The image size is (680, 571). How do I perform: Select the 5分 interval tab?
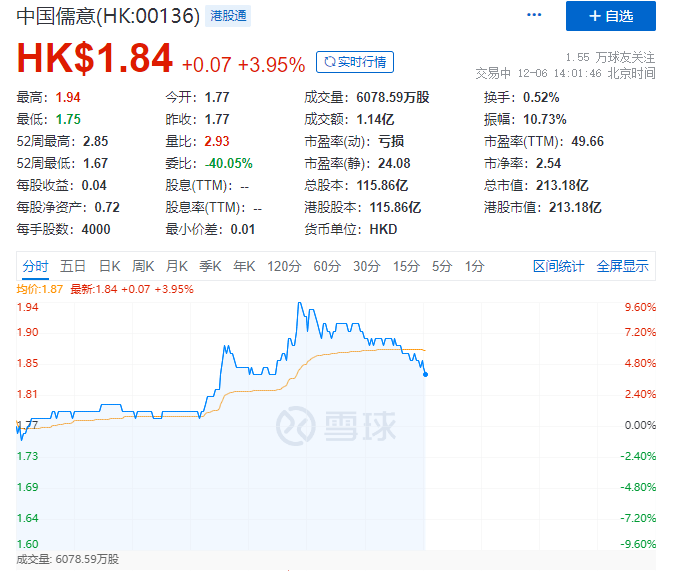(442, 266)
